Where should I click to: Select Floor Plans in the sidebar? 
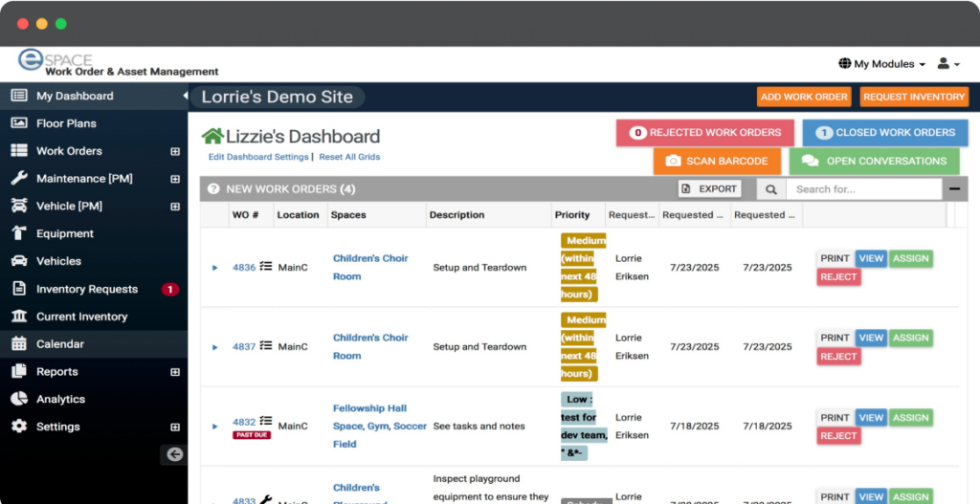[66, 123]
